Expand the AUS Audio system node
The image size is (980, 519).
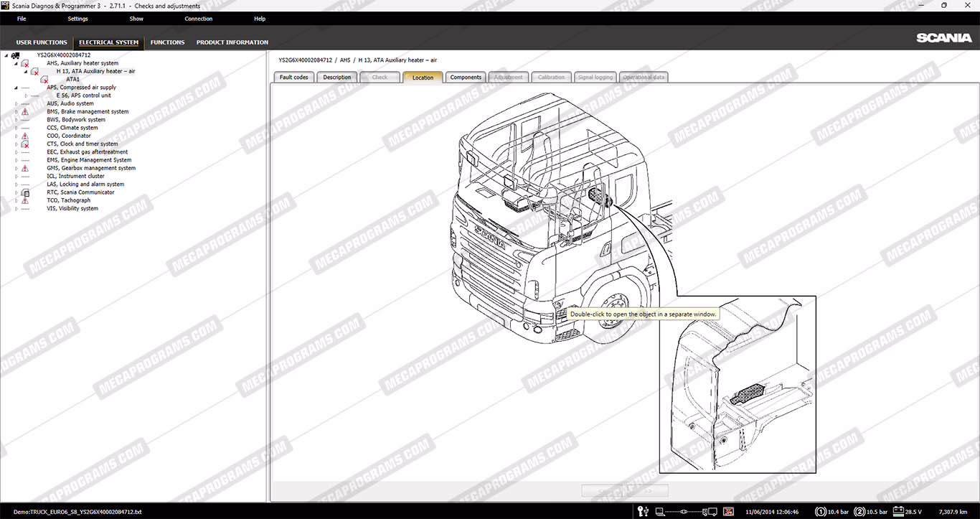point(16,103)
